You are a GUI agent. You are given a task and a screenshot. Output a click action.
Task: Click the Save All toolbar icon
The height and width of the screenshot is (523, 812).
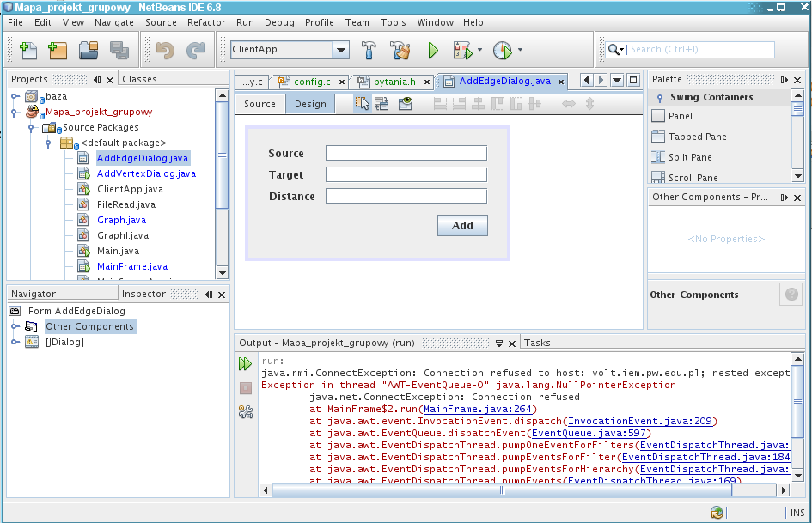[x=119, y=50]
